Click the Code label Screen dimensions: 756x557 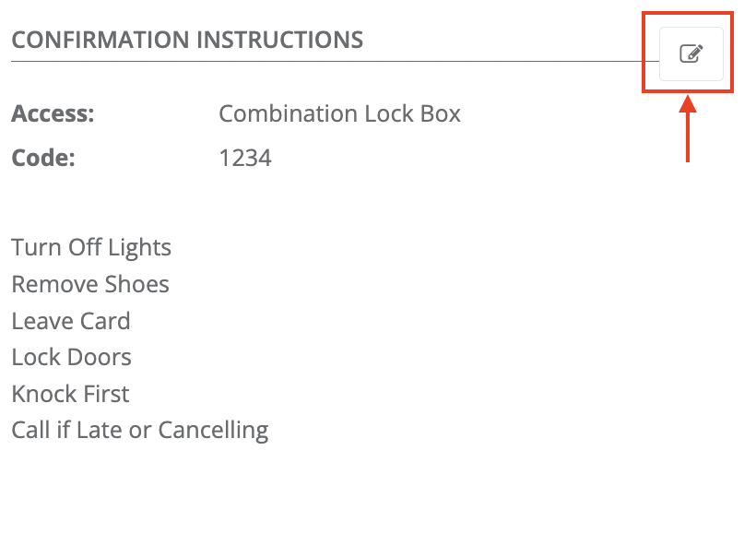tap(43, 159)
